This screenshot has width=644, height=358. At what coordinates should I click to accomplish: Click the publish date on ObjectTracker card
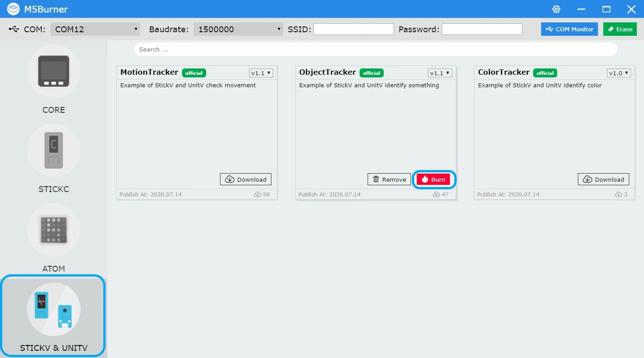(330, 195)
